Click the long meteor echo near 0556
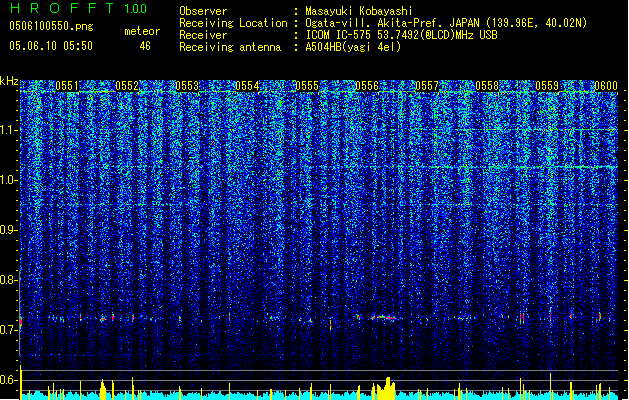 [383, 318]
